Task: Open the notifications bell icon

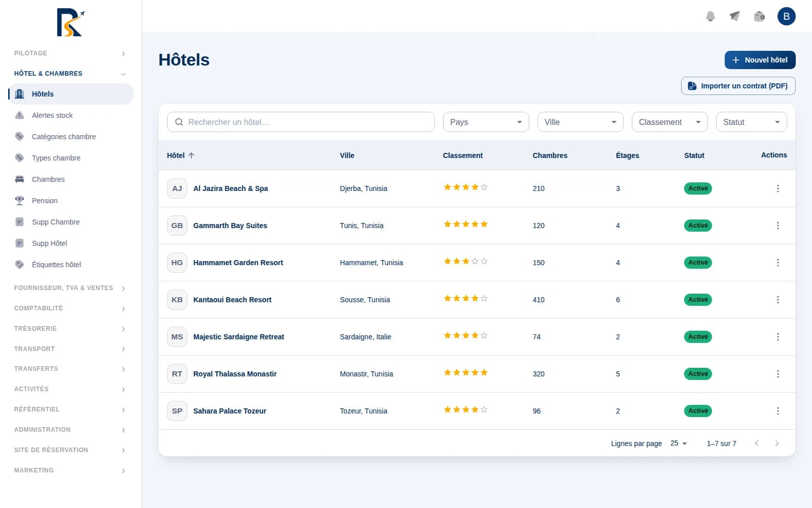Action: click(710, 16)
